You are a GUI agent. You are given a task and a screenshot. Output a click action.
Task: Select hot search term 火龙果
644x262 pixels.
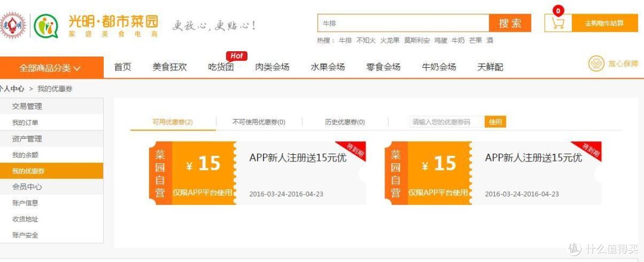coord(389,40)
